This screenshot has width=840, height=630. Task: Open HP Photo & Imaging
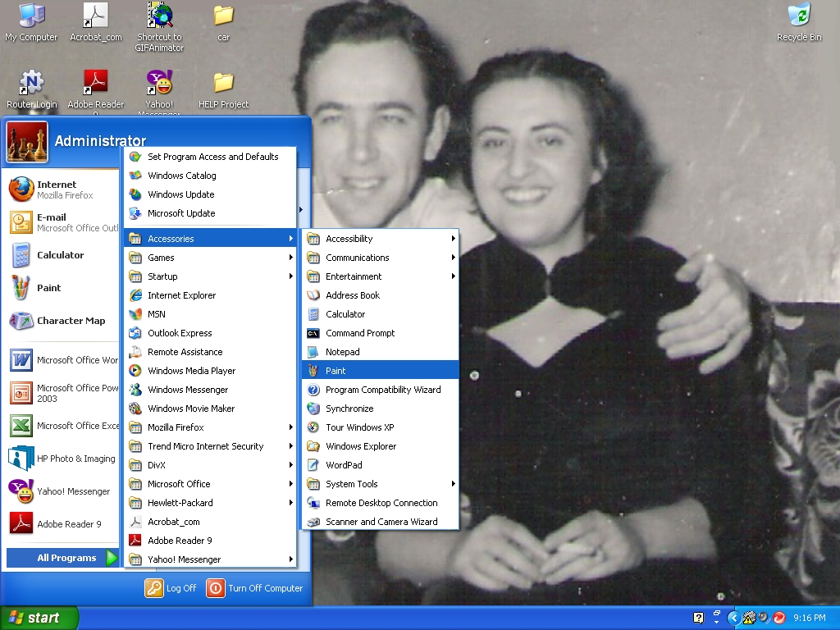(x=61, y=459)
